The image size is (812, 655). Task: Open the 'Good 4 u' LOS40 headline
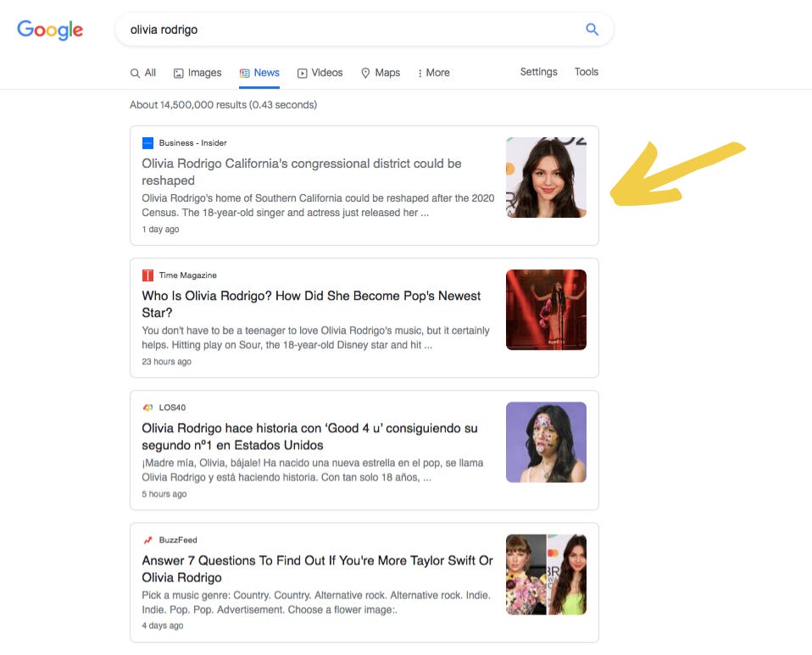pos(309,436)
